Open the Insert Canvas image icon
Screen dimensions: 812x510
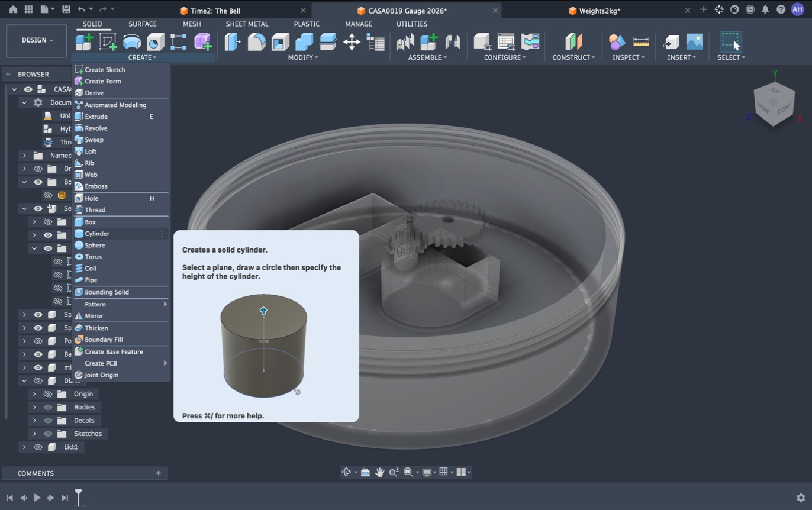click(x=694, y=41)
